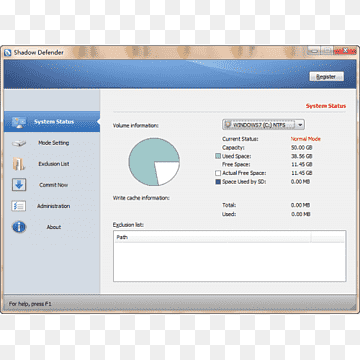360x360 pixels.
Task: Click the Exclusion List folder icon
Action: (x=19, y=164)
